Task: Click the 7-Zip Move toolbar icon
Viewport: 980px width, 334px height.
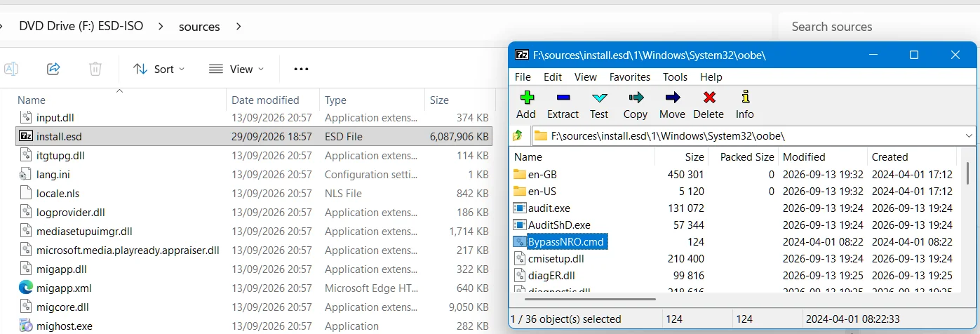Action: [x=672, y=98]
